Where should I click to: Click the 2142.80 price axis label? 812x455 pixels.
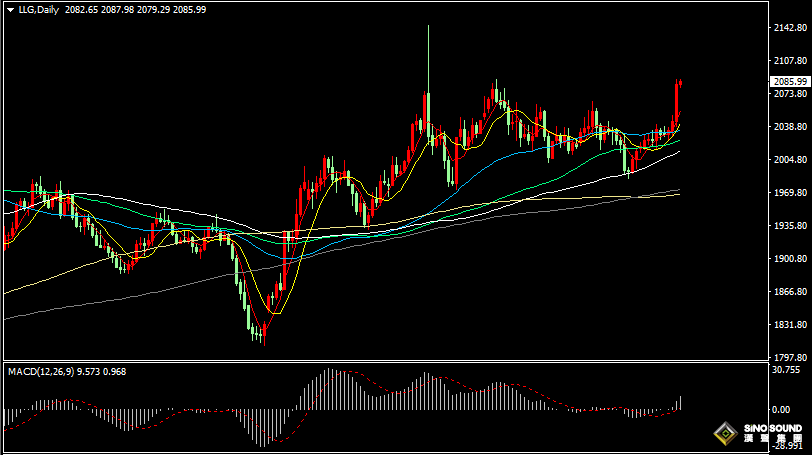pos(789,28)
